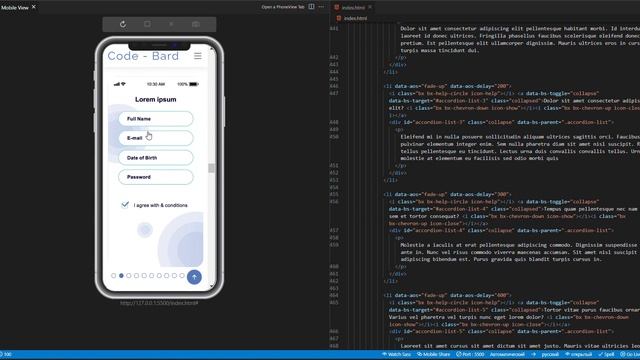The width and height of the screenshot is (640, 360).
Task: Click the Date of Birth input field
Action: pyautogui.click(x=156, y=158)
